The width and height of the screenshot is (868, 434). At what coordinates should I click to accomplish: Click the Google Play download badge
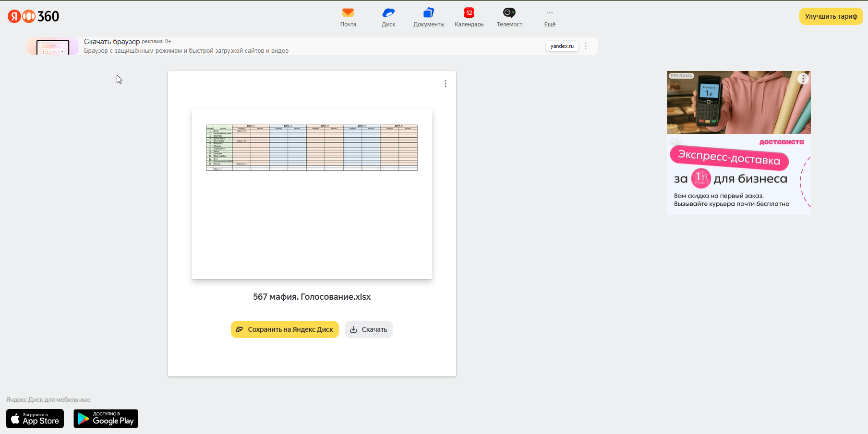[106, 419]
